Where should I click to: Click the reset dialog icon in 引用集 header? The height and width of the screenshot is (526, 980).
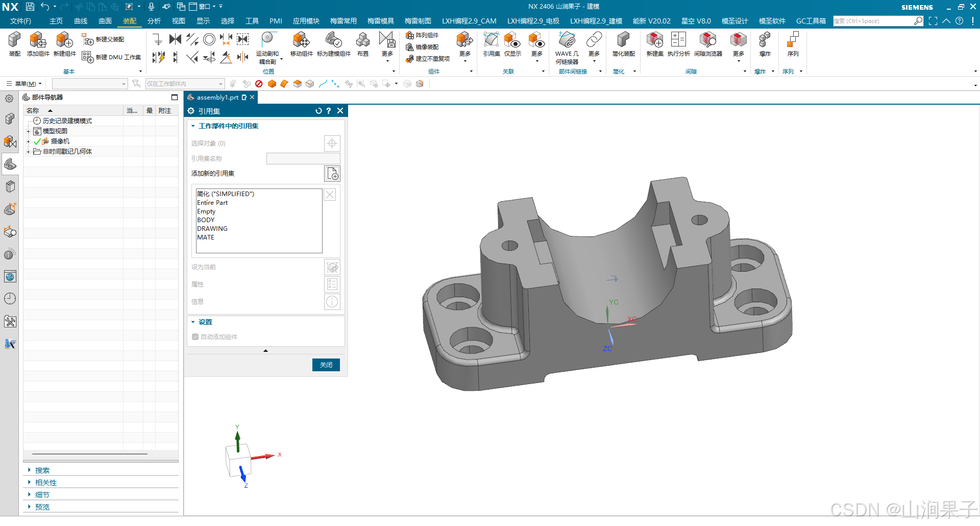tap(318, 111)
